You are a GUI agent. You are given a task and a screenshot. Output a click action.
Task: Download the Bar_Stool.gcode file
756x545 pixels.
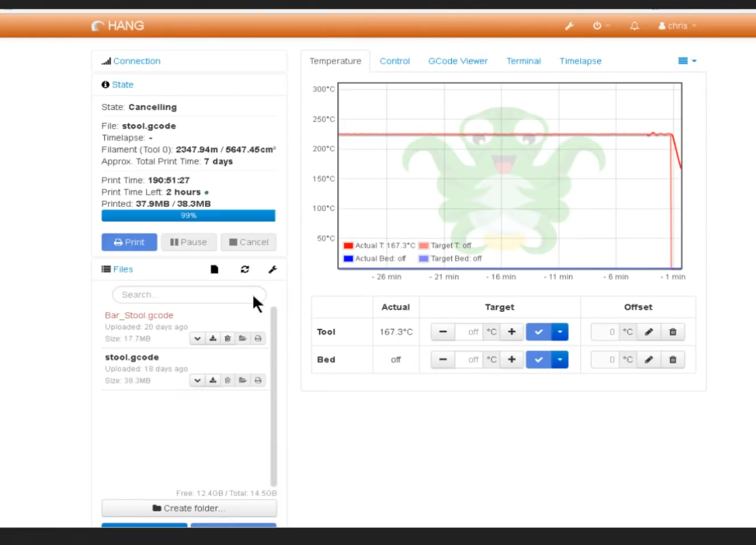tap(213, 338)
